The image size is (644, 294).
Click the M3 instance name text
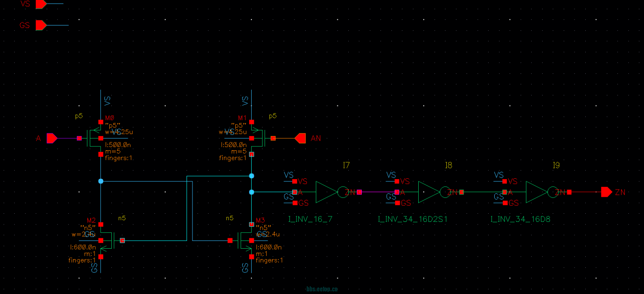coord(260,220)
